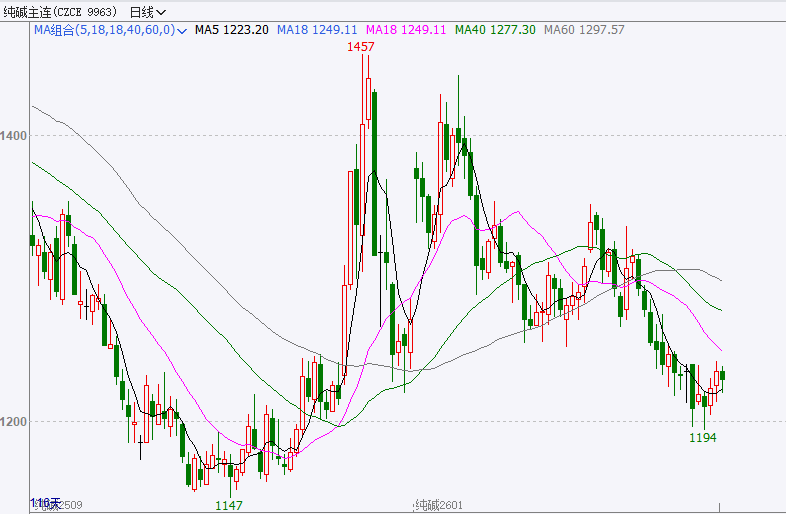Viewport: 786px width, 514px height.
Task: Click the 纯碱主连 (CZCE 9963) contract title
Action: pyautogui.click(x=60, y=12)
